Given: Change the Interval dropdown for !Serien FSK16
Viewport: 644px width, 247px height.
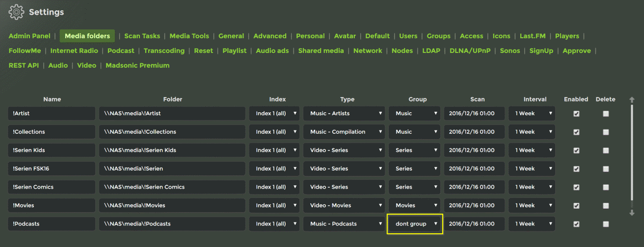Looking at the screenshot, I should [532, 169].
